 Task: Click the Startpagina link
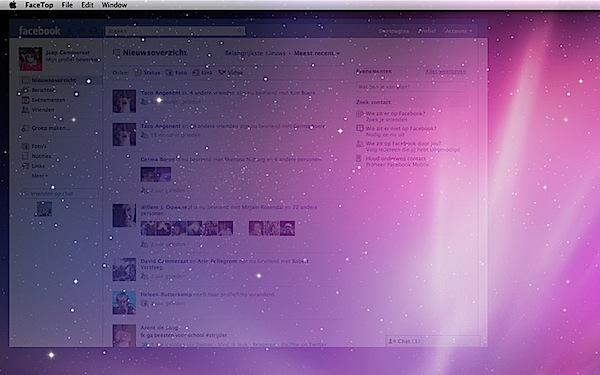(394, 31)
